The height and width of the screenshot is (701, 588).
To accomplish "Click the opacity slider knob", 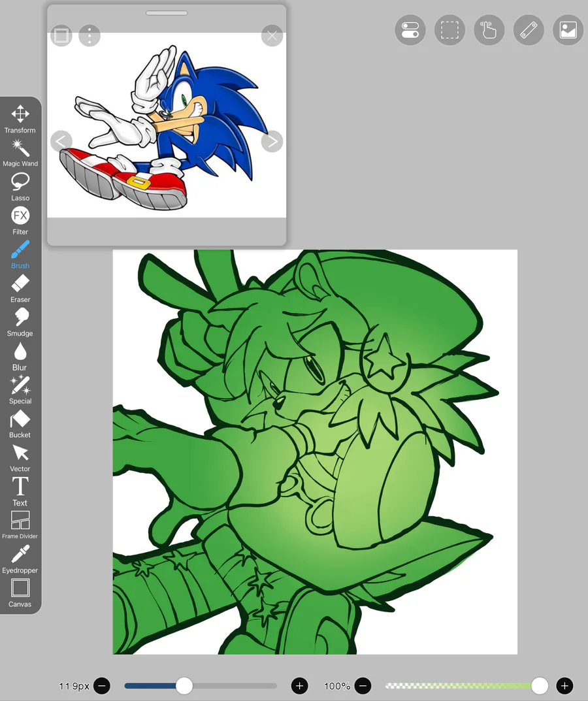I will 540,685.
